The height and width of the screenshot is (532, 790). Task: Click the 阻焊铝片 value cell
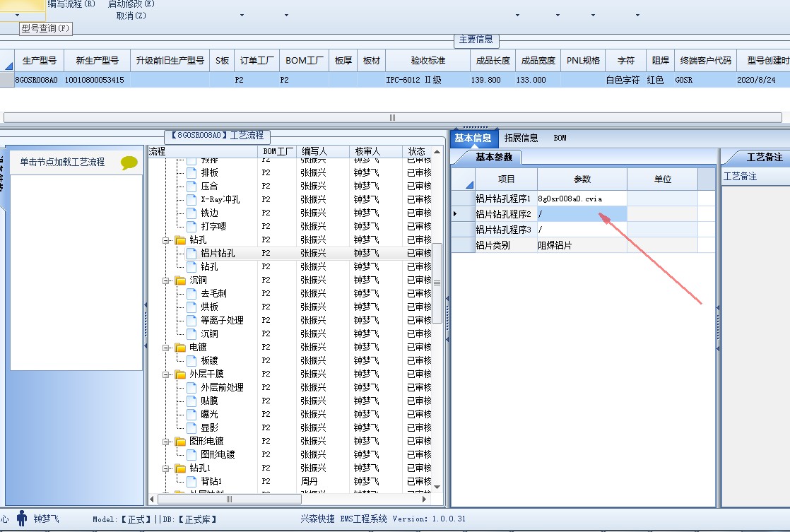[582, 245]
